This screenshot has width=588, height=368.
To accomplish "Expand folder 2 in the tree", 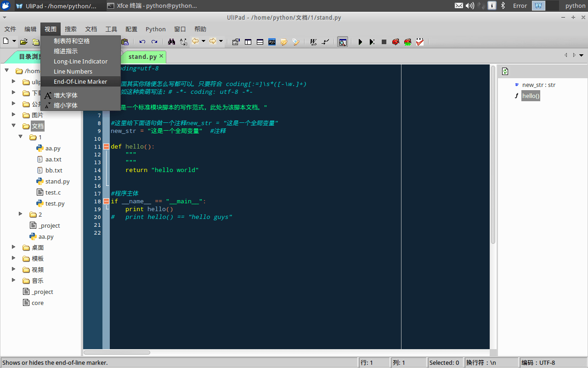I will tap(21, 214).
